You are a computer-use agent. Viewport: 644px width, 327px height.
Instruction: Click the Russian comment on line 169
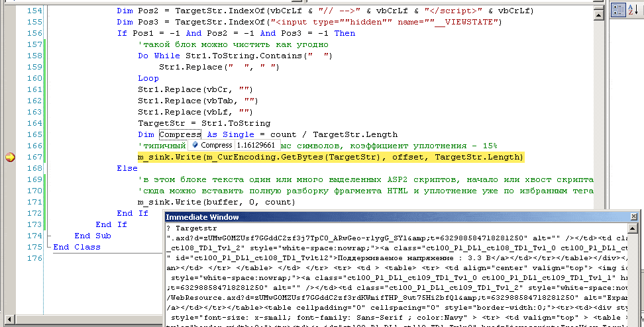click(366, 179)
